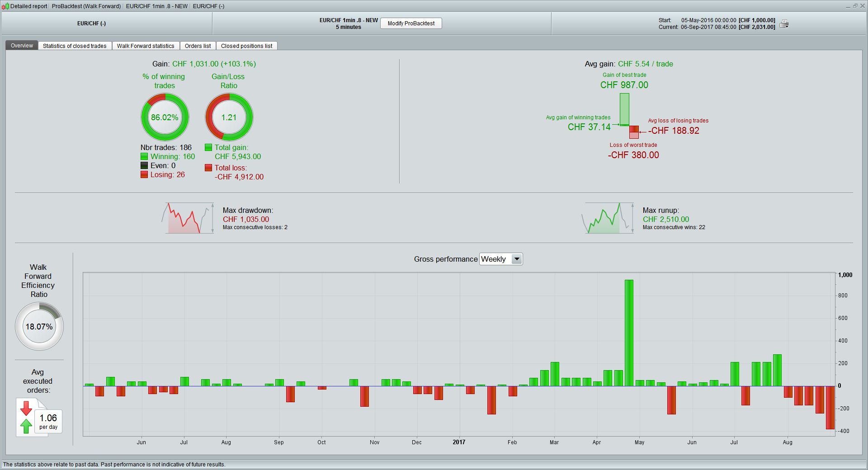
Task: Click the Nbr trades: 186 text
Action: (x=166, y=147)
